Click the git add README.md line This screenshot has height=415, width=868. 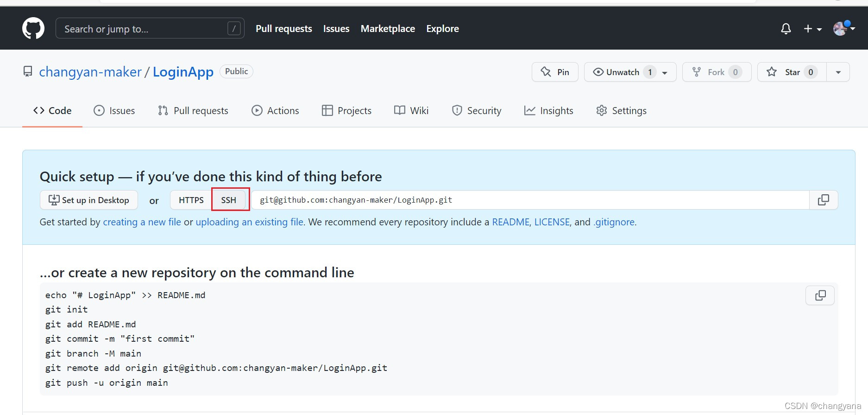pos(91,325)
